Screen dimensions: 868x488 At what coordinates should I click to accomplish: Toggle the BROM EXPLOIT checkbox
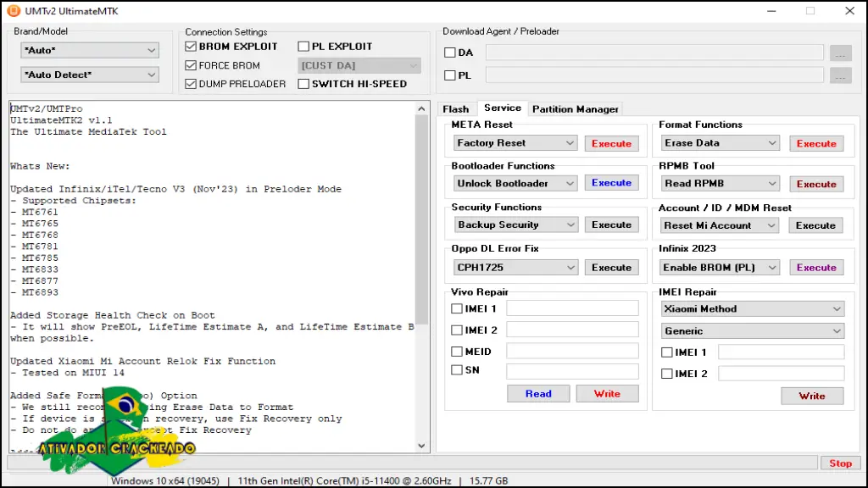tap(191, 47)
